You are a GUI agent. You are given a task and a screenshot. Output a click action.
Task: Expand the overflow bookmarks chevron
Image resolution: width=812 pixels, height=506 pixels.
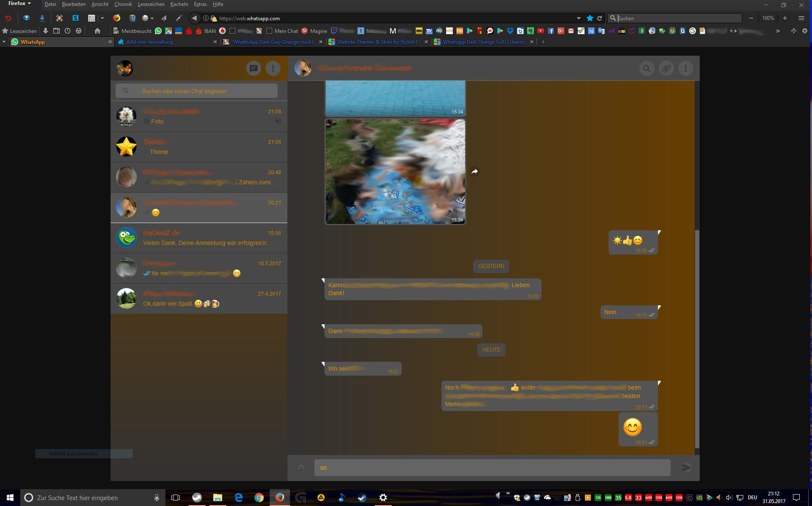[778, 30]
